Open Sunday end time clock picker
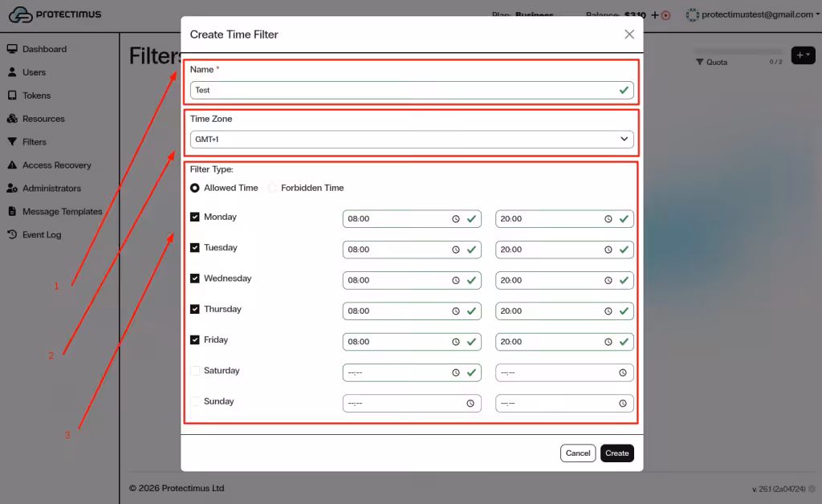This screenshot has height=504, width=822. [622, 404]
